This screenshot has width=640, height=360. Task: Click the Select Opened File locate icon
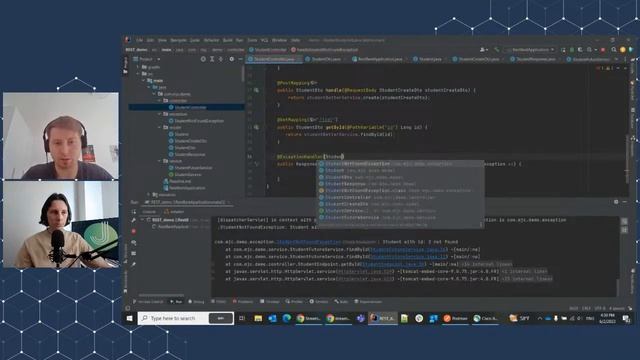[203, 59]
